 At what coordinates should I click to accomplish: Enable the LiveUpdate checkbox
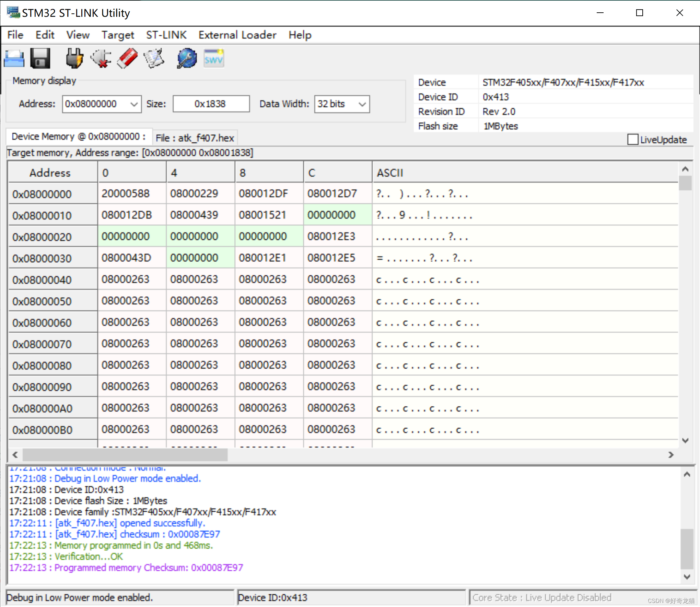pos(632,140)
